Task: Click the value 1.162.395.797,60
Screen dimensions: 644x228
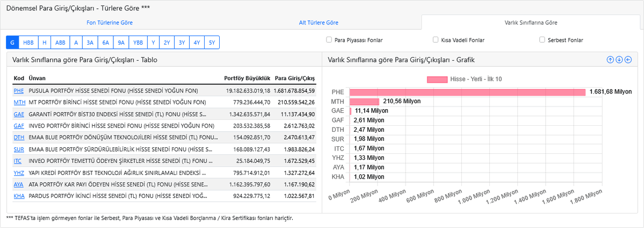Action: pos(249,184)
